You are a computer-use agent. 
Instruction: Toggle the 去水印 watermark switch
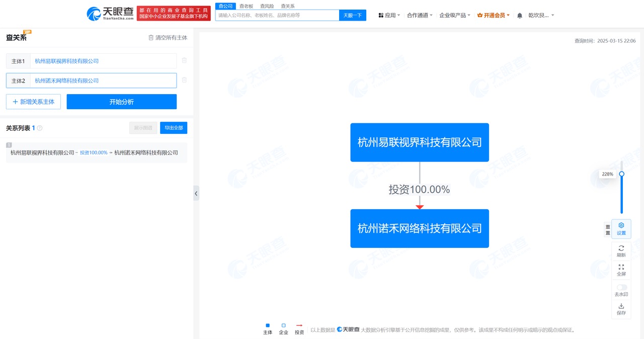tap(622, 287)
